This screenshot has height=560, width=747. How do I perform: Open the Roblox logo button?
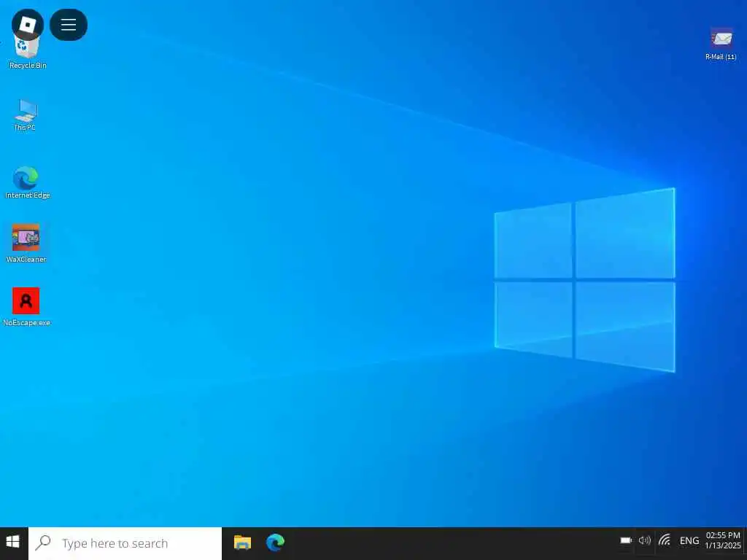coord(28,24)
